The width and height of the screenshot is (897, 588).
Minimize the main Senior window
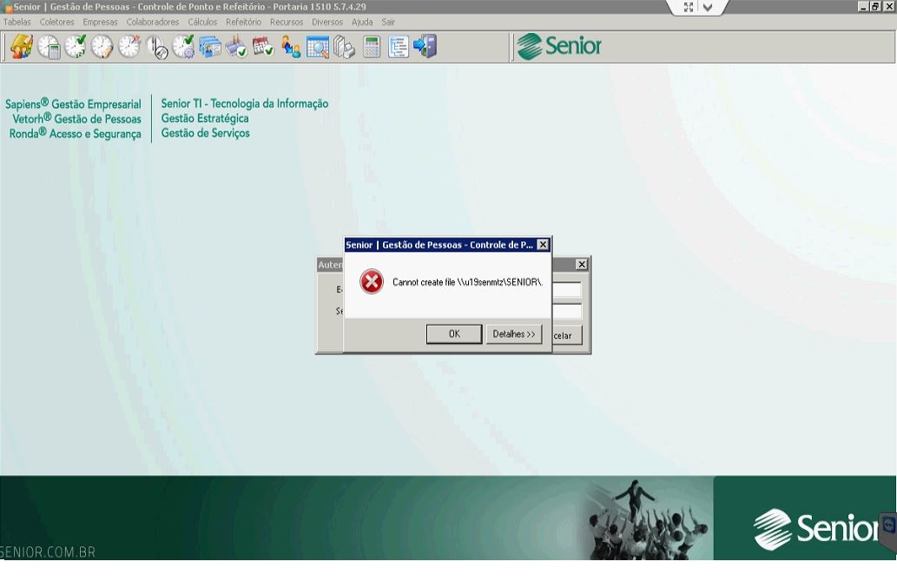[863, 6]
